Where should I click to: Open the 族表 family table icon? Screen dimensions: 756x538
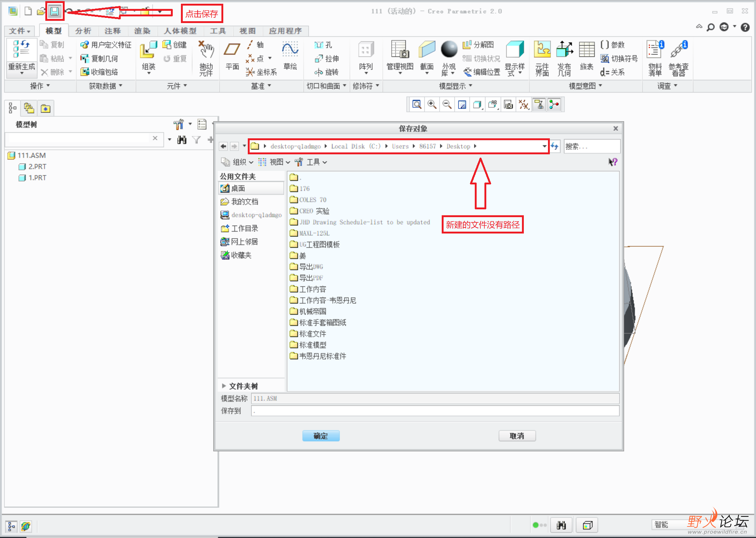pos(587,49)
